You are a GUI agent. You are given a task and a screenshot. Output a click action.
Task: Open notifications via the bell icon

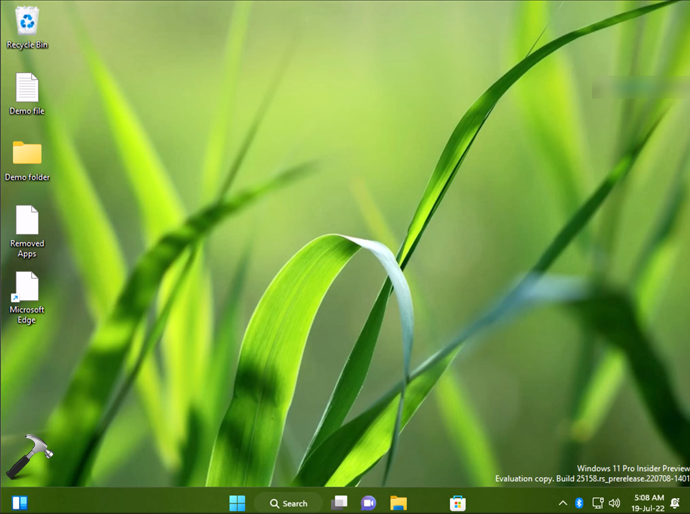coord(675,503)
